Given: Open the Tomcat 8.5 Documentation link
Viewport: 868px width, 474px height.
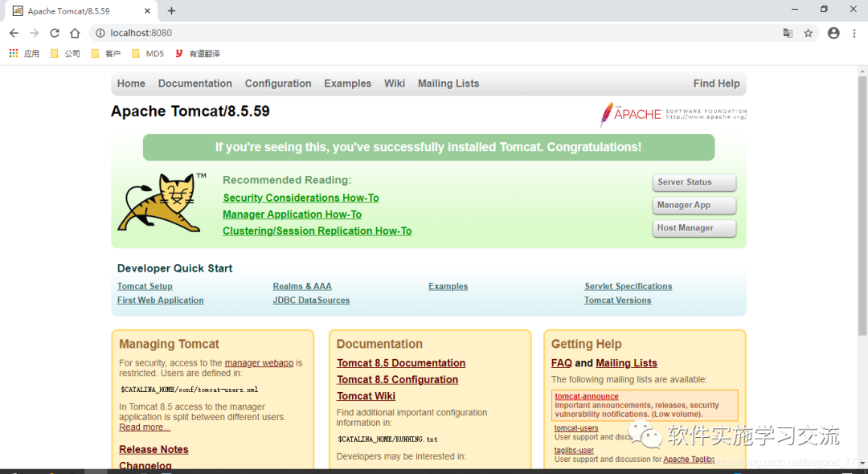Looking at the screenshot, I should click(401, 363).
